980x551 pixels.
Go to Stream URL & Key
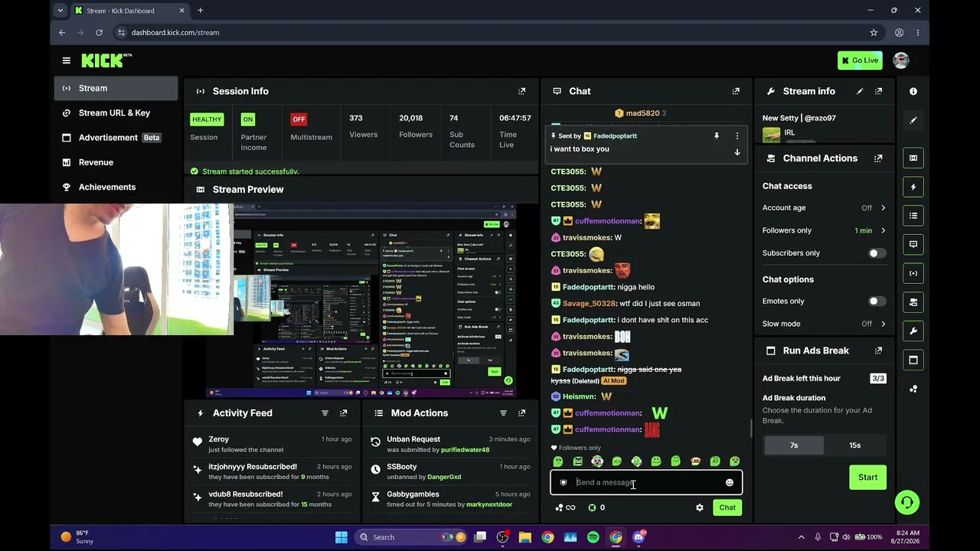116,113
